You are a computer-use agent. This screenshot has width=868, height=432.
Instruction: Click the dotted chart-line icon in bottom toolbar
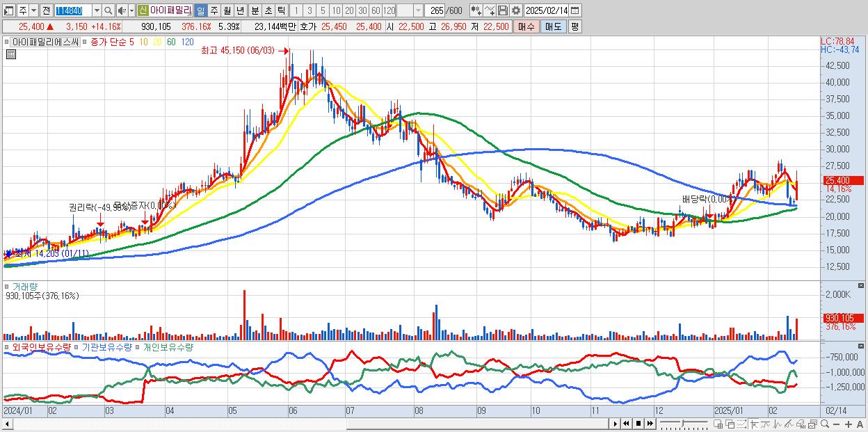click(x=742, y=424)
